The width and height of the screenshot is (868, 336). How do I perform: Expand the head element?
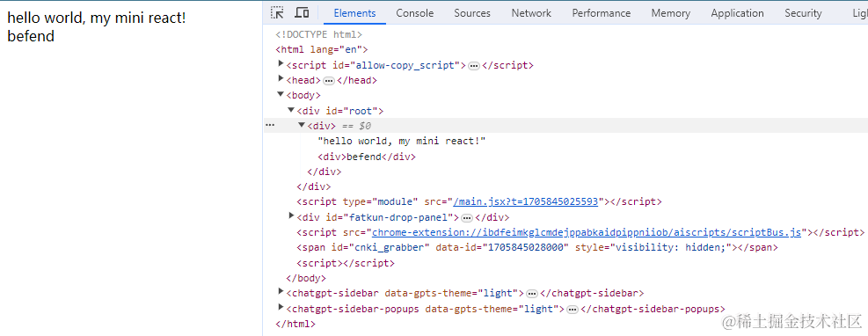(281, 79)
